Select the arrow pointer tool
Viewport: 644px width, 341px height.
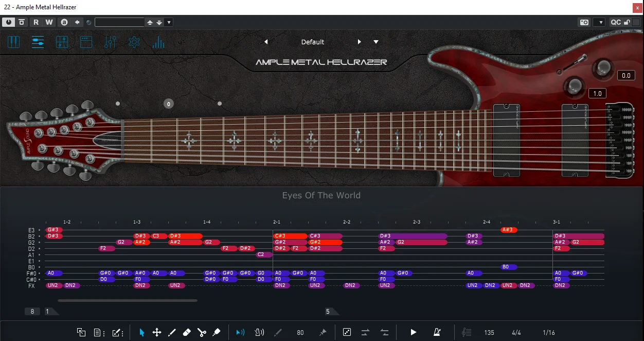[142, 332]
